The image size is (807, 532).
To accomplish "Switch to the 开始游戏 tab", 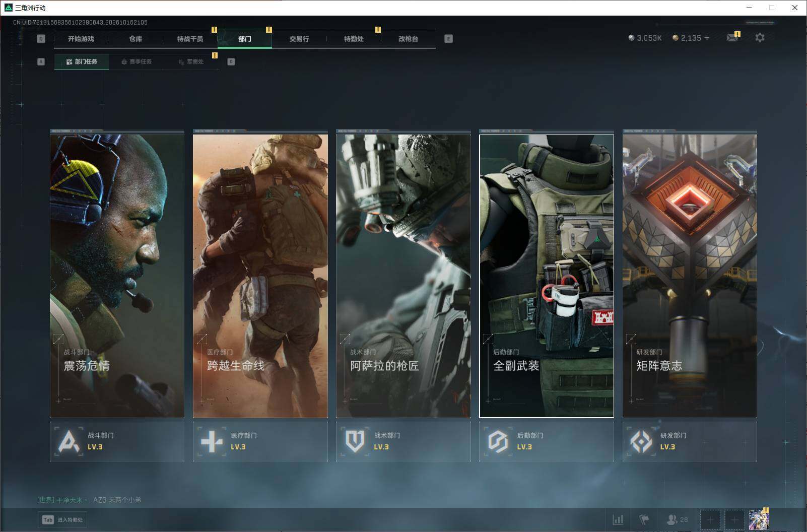I will (81, 39).
